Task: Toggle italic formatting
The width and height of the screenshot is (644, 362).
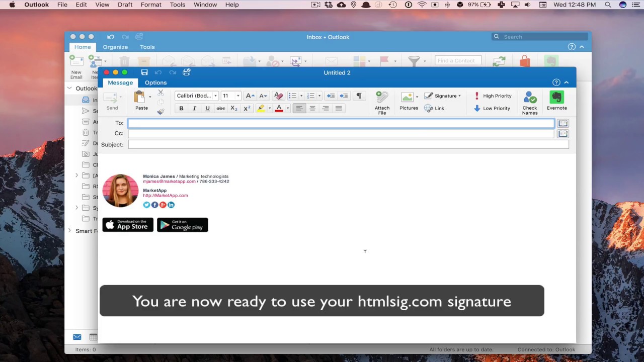Action: tap(194, 108)
